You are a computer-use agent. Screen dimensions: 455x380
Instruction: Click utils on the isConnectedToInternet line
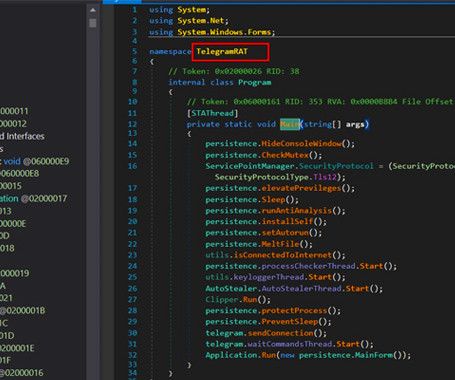pyautogui.click(x=217, y=255)
